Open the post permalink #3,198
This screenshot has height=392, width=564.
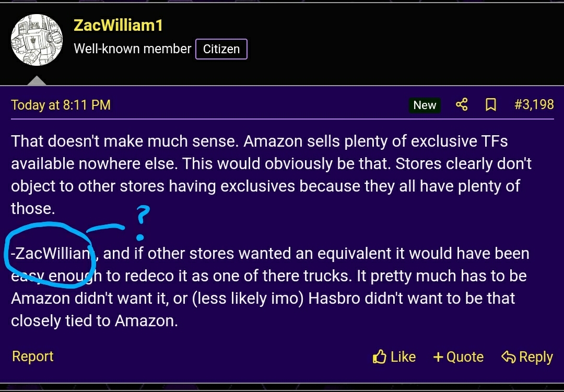pos(534,104)
